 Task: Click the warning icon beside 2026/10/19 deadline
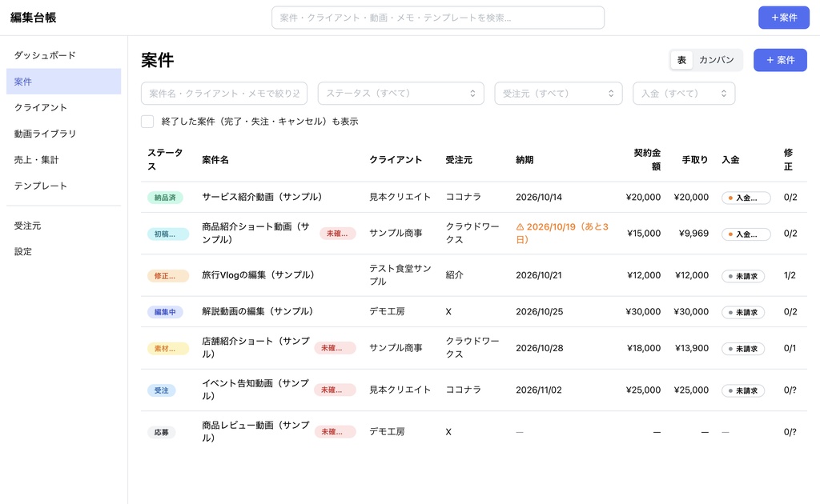coord(520,227)
